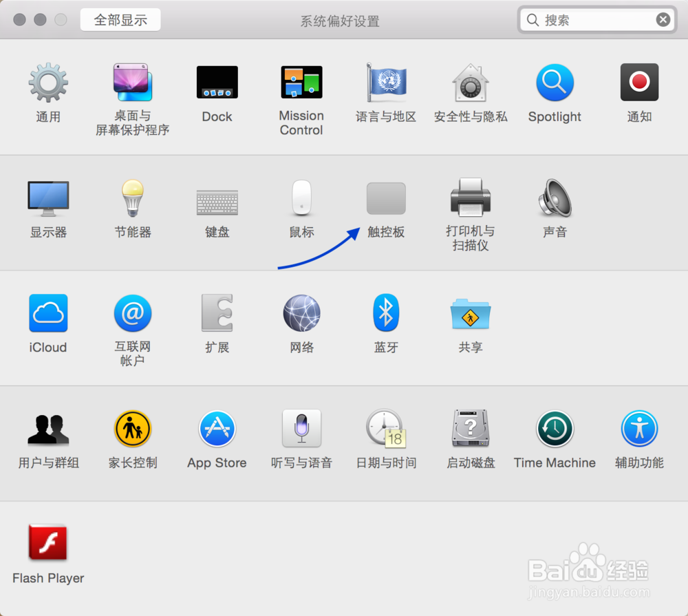Open 安全性与隐私 settings
The width and height of the screenshot is (688, 616).
[x=471, y=83]
